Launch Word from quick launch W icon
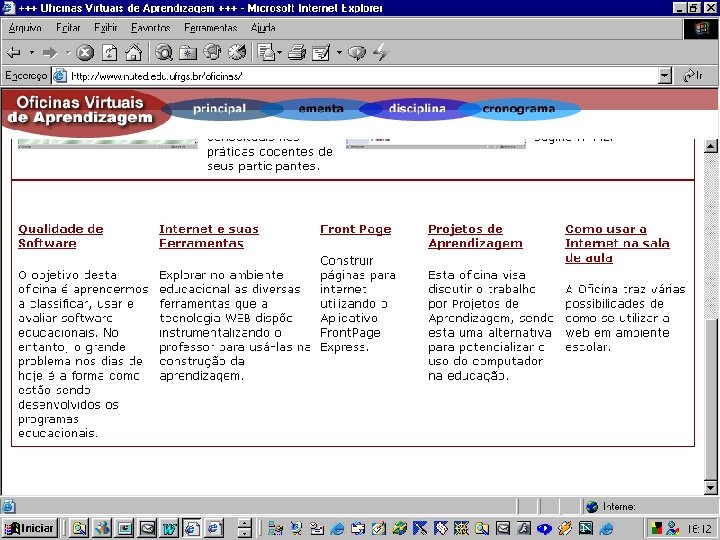Viewport: 720px width, 540px height. [169, 529]
